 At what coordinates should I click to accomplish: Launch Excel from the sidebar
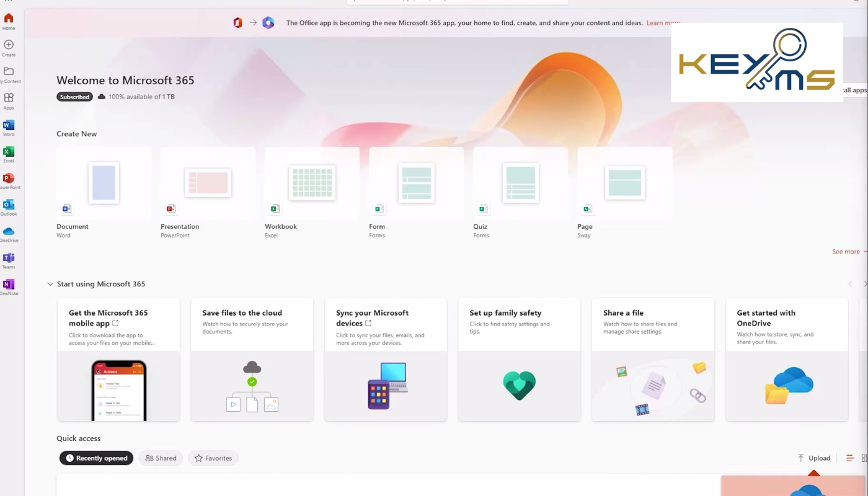(9, 154)
